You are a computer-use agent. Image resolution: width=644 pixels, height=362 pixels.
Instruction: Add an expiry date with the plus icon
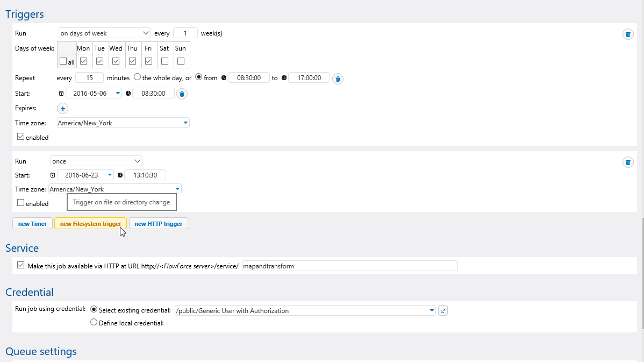[x=62, y=109]
